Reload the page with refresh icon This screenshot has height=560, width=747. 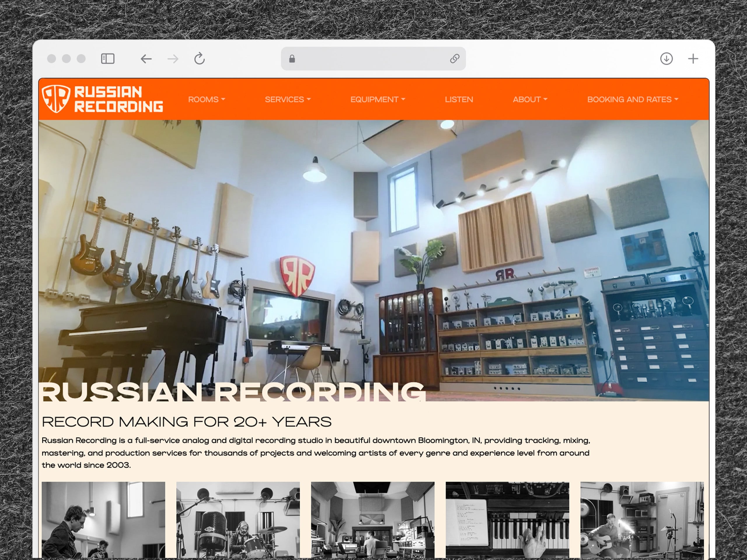click(x=200, y=58)
